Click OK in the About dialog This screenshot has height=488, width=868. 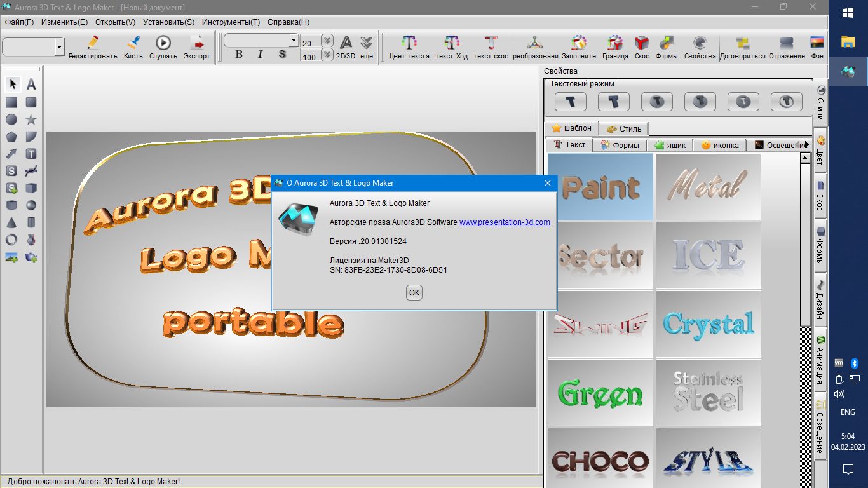pos(414,292)
